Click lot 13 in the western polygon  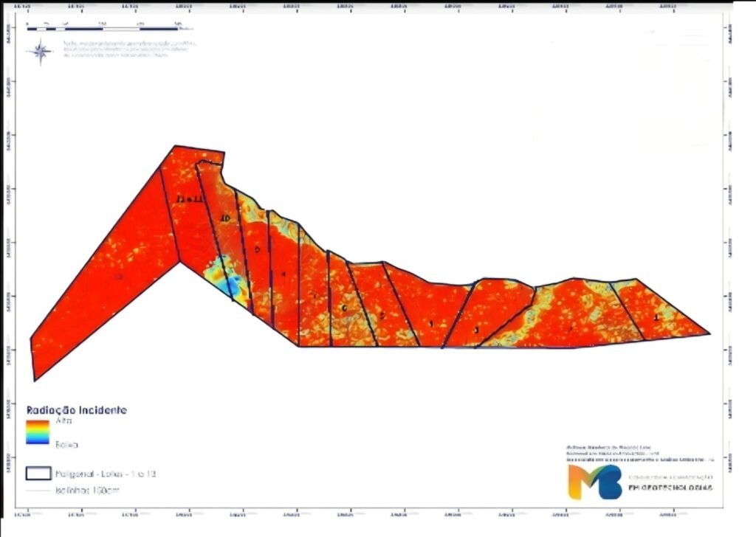(x=118, y=277)
